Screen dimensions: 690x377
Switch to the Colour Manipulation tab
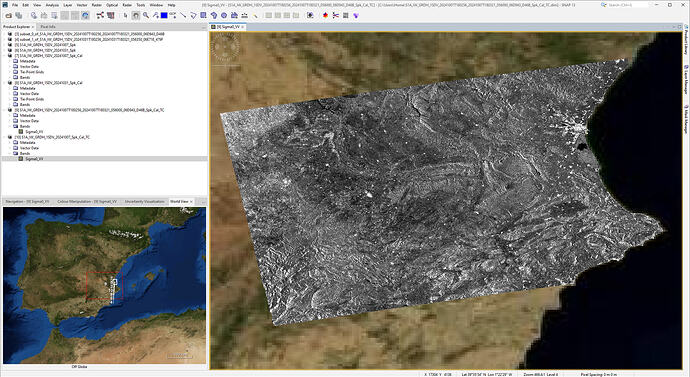[87, 201]
